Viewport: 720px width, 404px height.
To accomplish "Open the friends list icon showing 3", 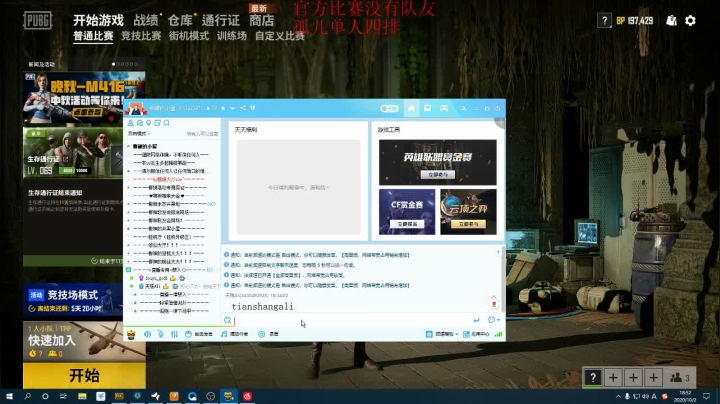I will coord(680,378).
